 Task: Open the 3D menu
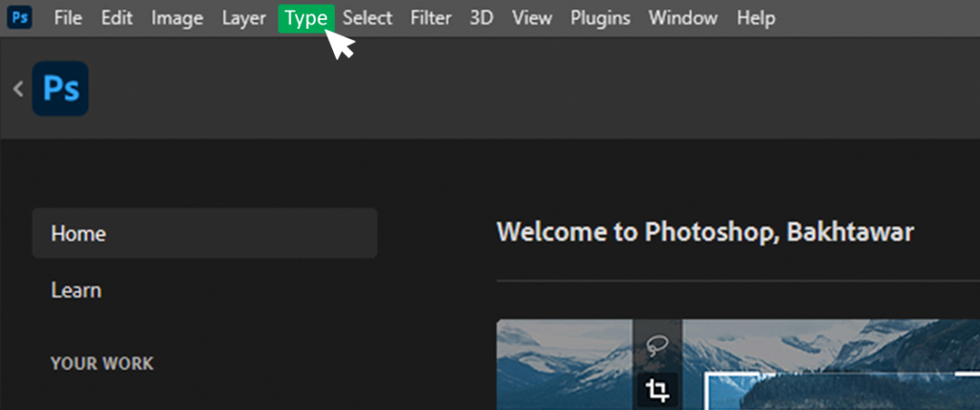(x=481, y=18)
